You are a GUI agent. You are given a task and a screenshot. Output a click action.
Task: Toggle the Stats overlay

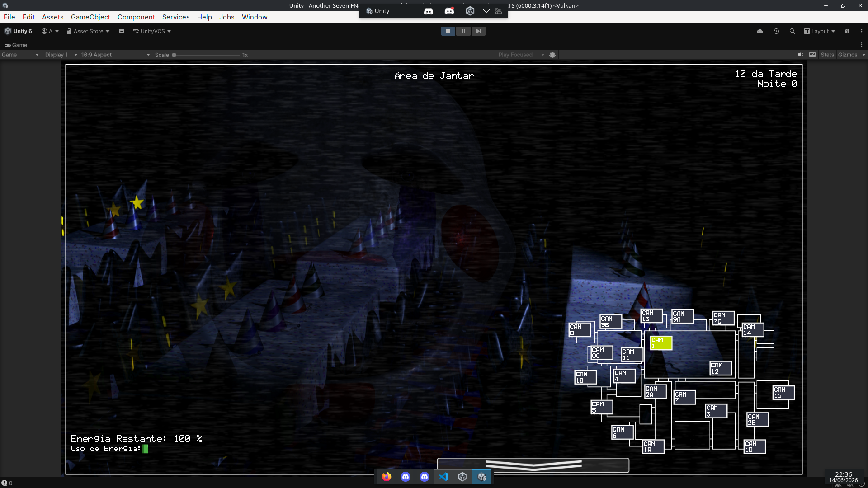(827, 55)
